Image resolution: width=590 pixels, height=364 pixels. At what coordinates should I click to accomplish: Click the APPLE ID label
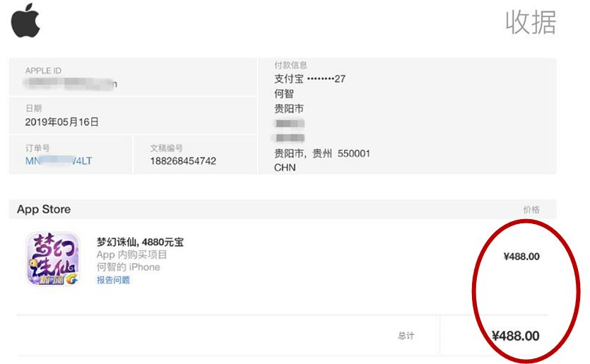click(x=43, y=71)
